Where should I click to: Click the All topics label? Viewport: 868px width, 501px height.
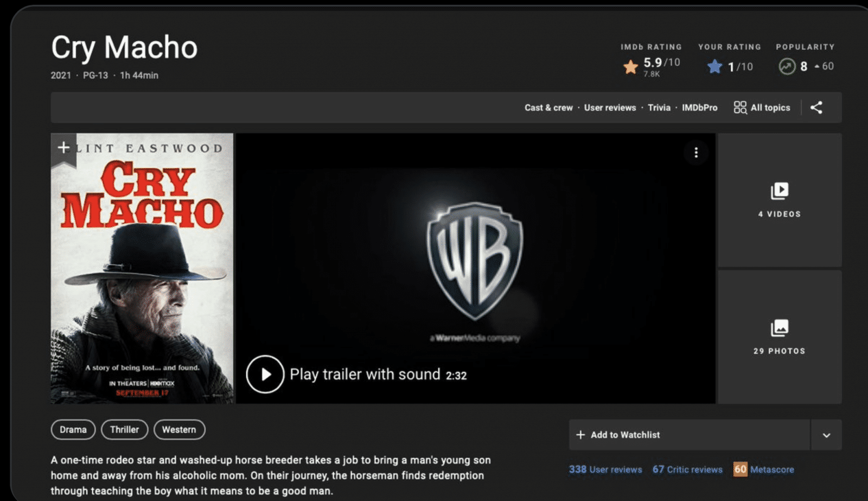(770, 107)
